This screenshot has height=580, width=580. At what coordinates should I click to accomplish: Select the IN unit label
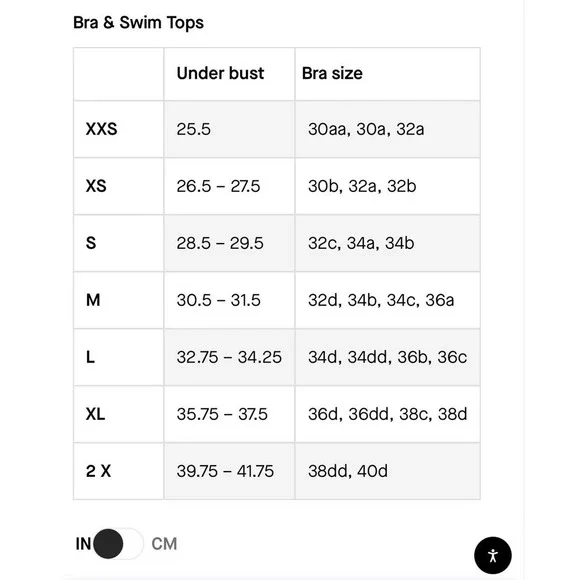(x=83, y=544)
